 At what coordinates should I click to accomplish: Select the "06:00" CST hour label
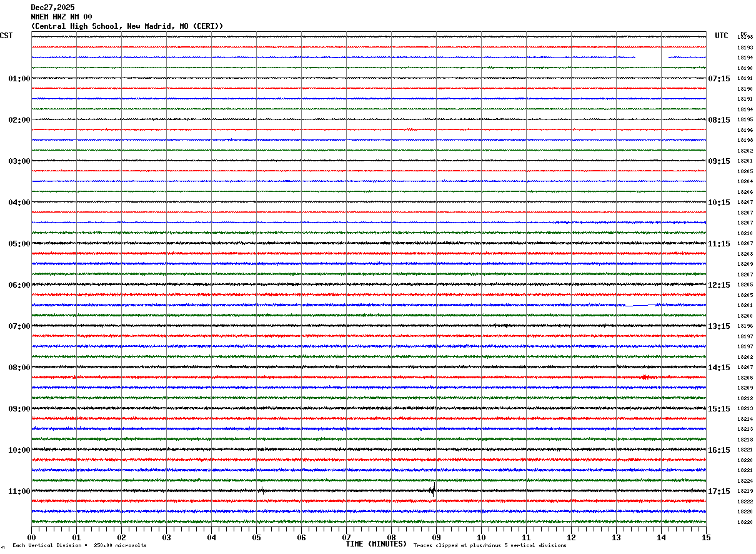pyautogui.click(x=19, y=285)
